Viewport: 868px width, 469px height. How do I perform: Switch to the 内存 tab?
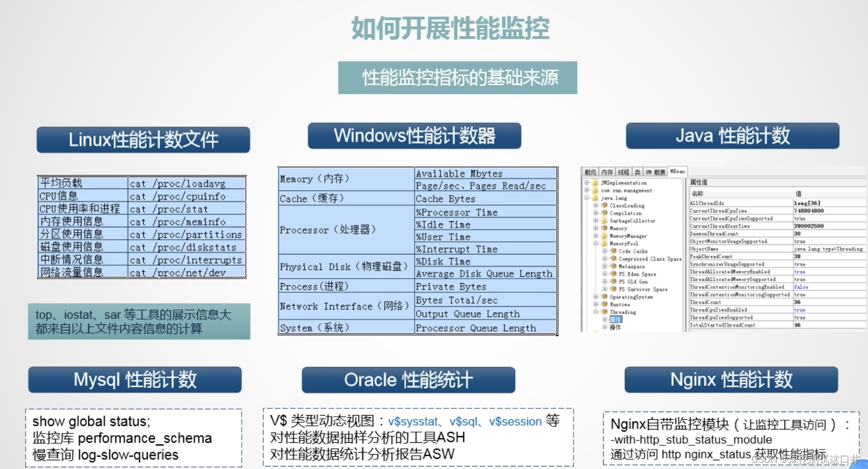(607, 172)
